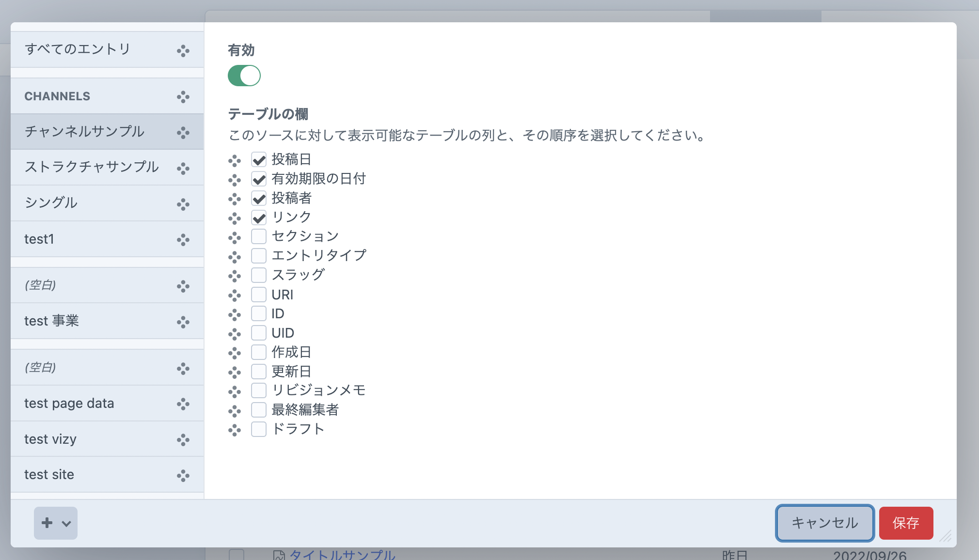Select the move handle for チャンネルサンプル
This screenshot has width=979, height=560.
click(183, 132)
